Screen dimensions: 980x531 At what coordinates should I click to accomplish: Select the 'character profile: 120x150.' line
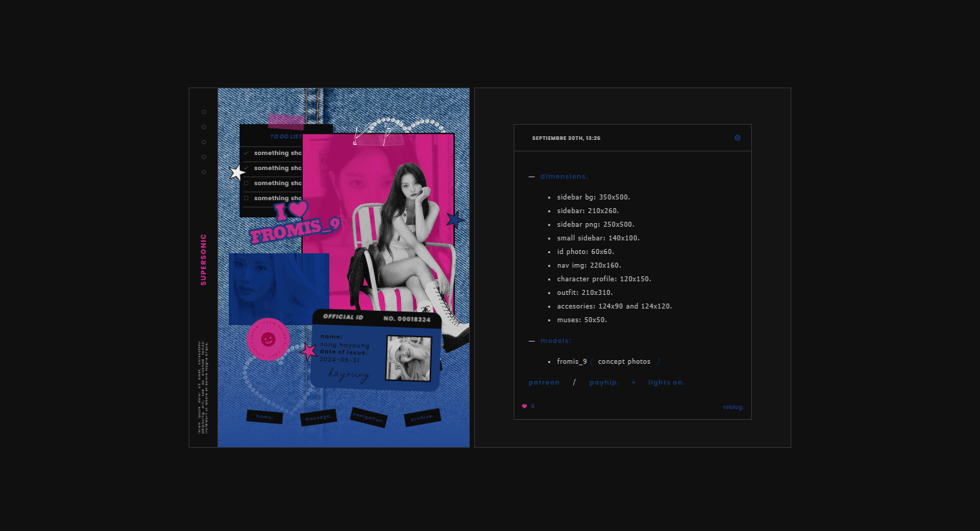tap(604, 279)
